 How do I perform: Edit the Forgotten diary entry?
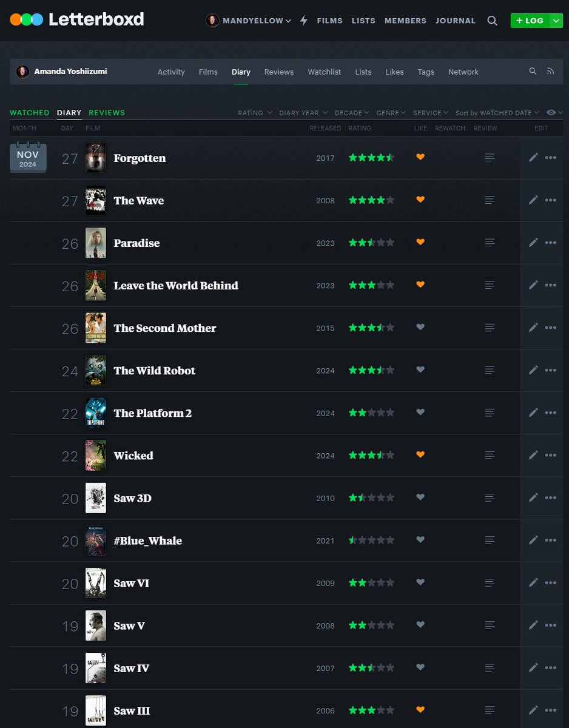pos(533,158)
